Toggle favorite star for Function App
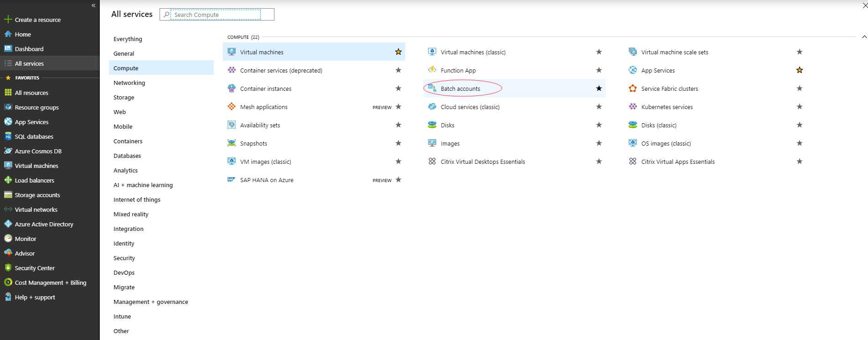The height and width of the screenshot is (340, 868). coord(599,70)
